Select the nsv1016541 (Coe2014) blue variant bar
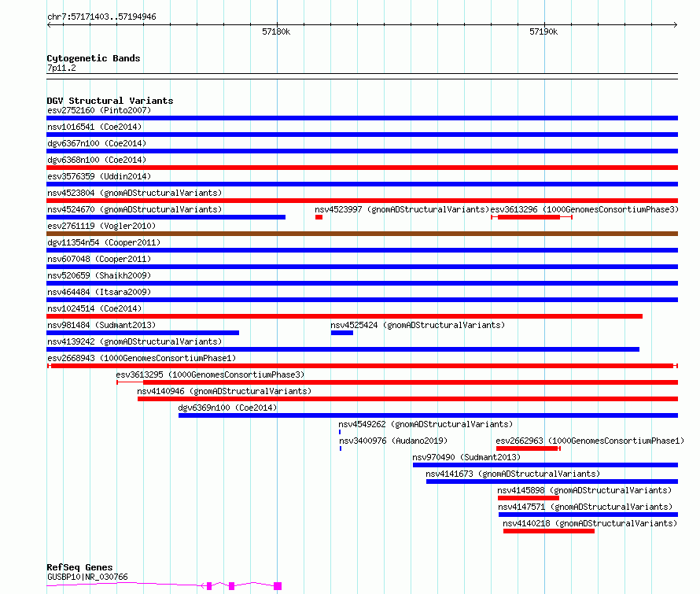 point(362,135)
